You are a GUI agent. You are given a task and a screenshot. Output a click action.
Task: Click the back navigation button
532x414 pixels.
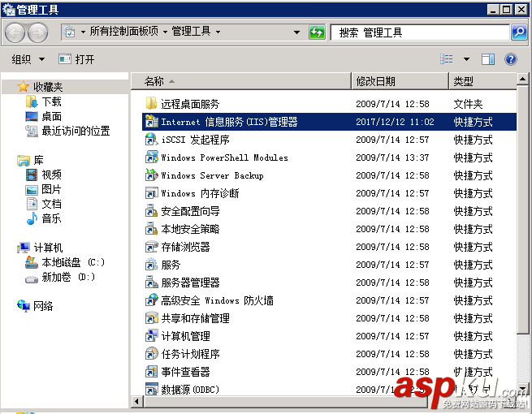[x=15, y=32]
